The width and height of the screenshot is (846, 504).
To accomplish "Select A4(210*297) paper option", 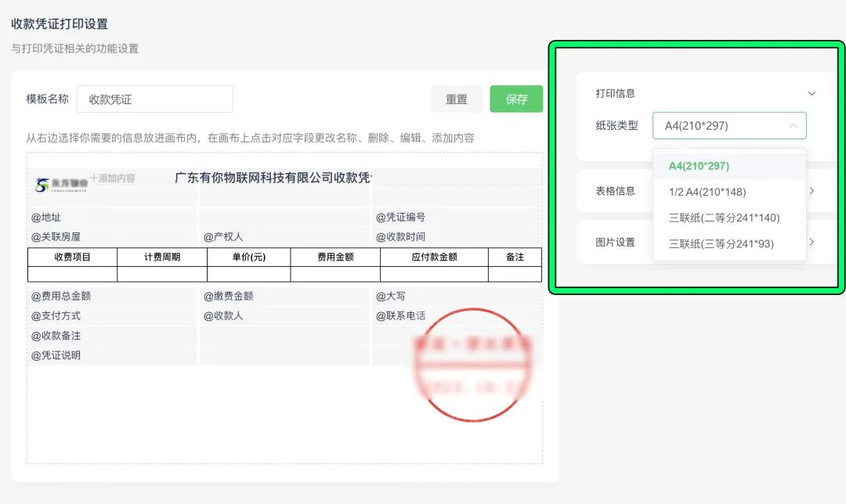I will point(699,166).
